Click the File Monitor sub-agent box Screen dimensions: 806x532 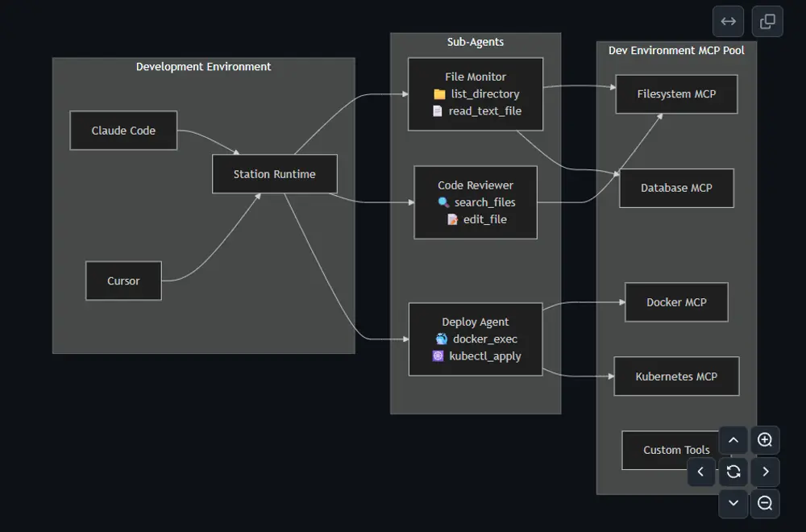click(x=476, y=94)
